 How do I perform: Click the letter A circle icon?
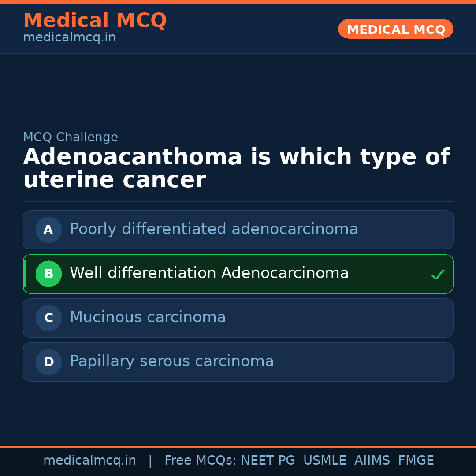pos(48,230)
